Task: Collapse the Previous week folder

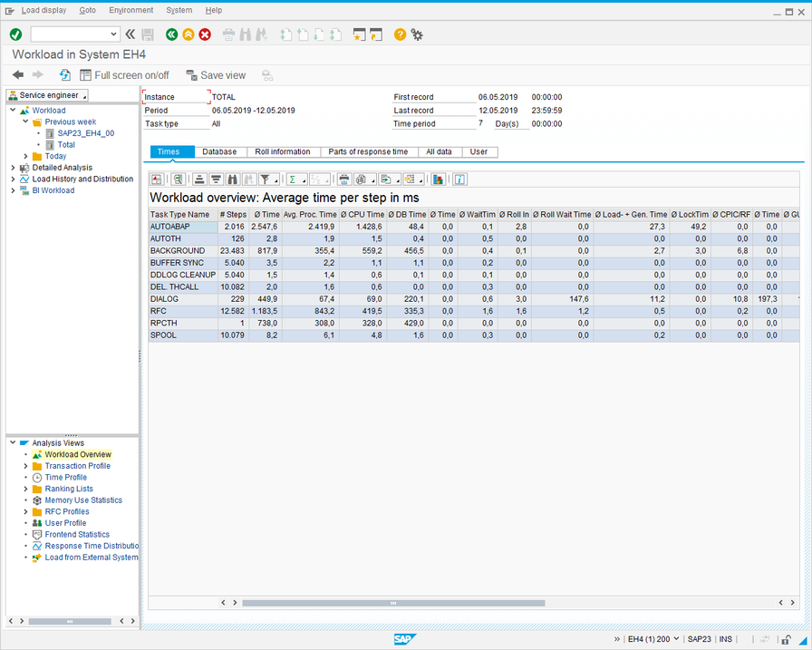Action: [x=25, y=121]
